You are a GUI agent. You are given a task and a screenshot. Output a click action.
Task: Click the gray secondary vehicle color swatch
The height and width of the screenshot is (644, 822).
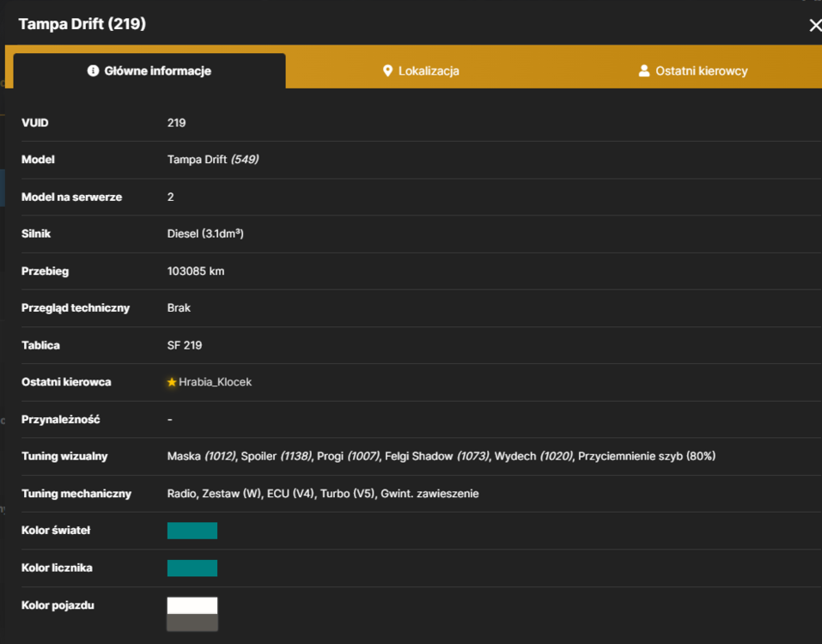coord(192,623)
